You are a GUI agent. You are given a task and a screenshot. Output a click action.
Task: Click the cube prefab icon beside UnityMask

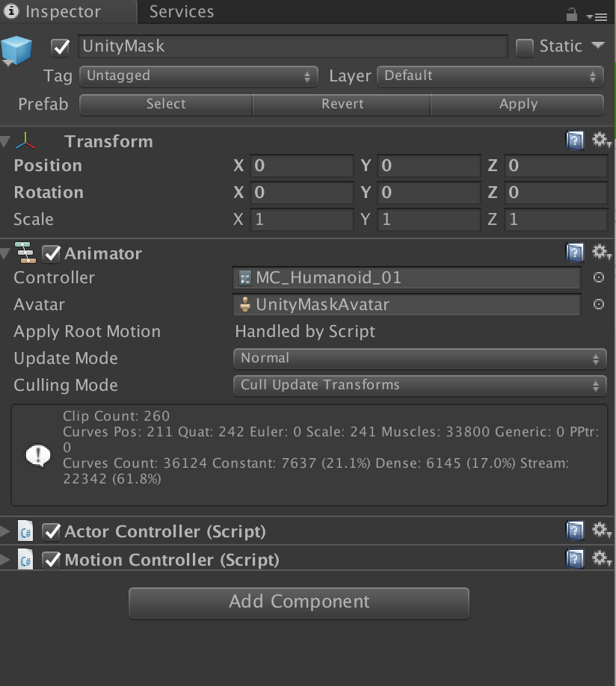[x=16, y=46]
